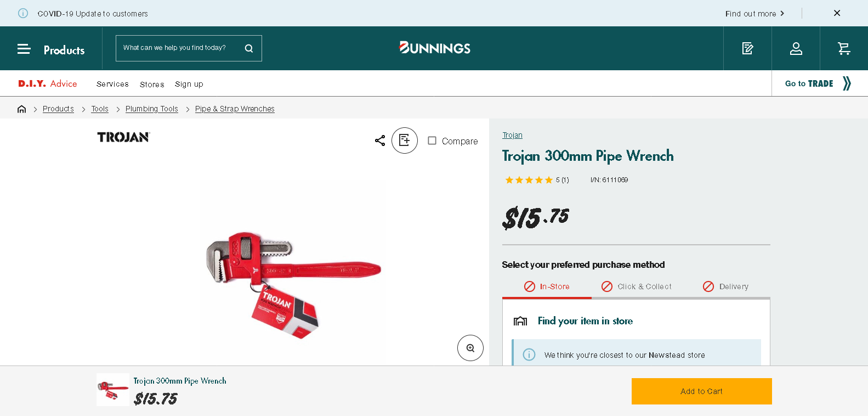Image resolution: width=868 pixels, height=416 pixels.
Task: Click the Add to Cart button
Action: coord(701,391)
